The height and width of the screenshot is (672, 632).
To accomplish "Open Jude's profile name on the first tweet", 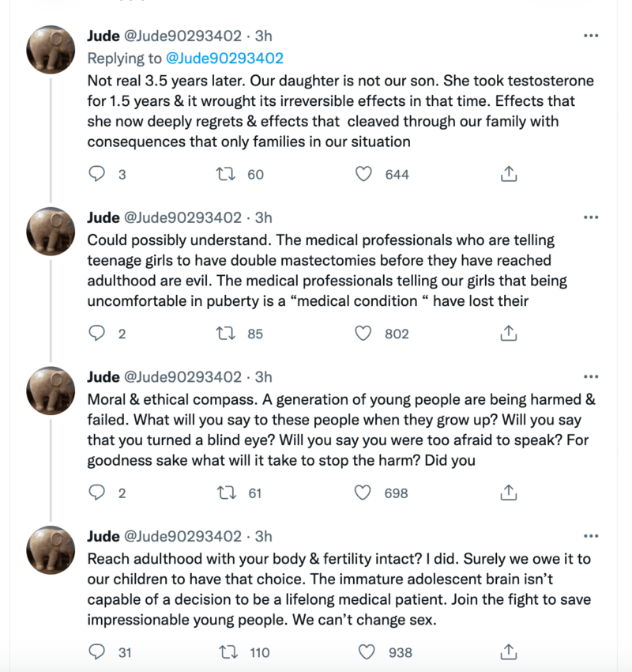I will tap(103, 36).
